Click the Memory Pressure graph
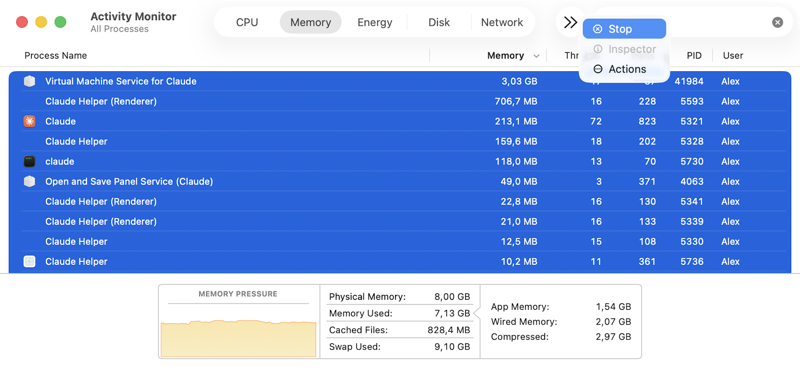The width and height of the screenshot is (800, 371). coord(238,338)
